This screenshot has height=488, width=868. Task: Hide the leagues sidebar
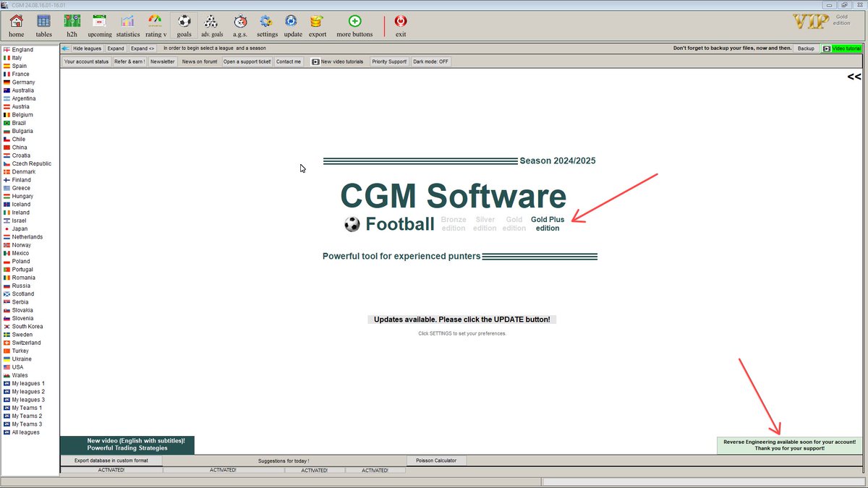coord(85,48)
